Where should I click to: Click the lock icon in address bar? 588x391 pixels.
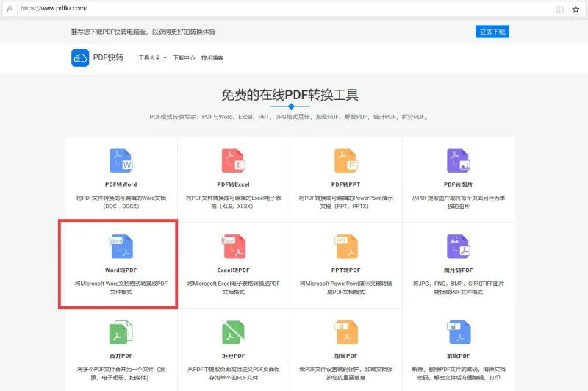[10, 9]
